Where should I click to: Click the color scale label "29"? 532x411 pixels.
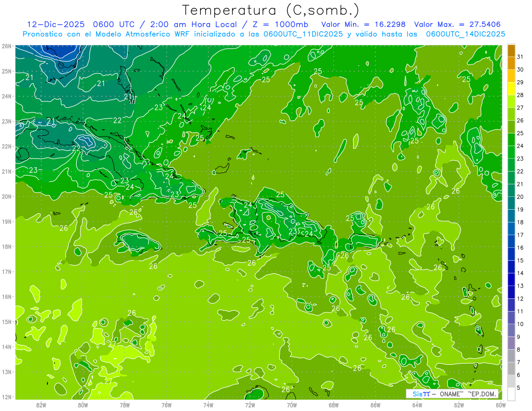click(x=520, y=82)
